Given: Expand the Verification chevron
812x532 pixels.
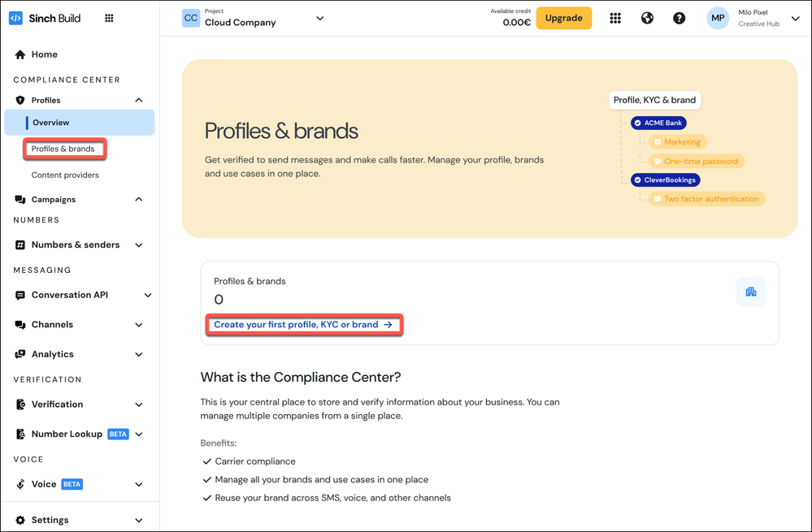Looking at the screenshot, I should tap(139, 404).
